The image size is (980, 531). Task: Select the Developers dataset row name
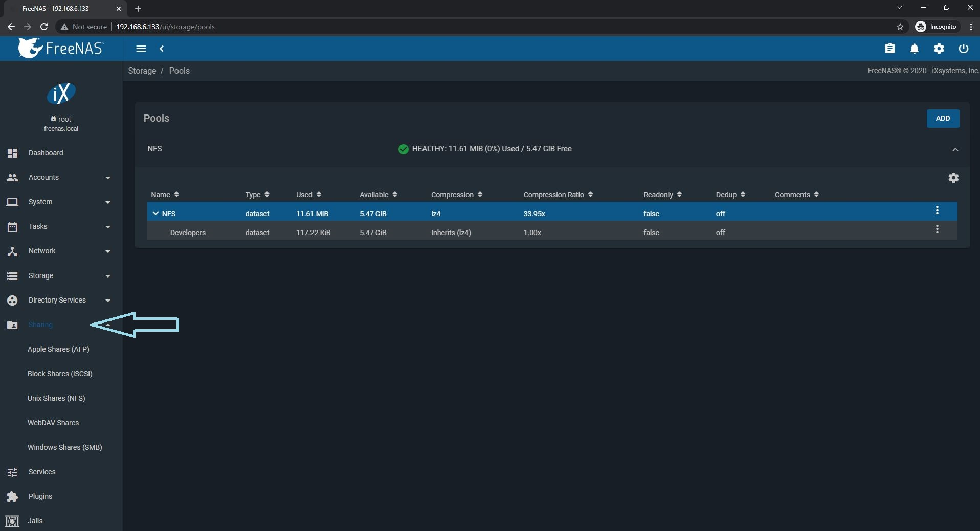188,233
